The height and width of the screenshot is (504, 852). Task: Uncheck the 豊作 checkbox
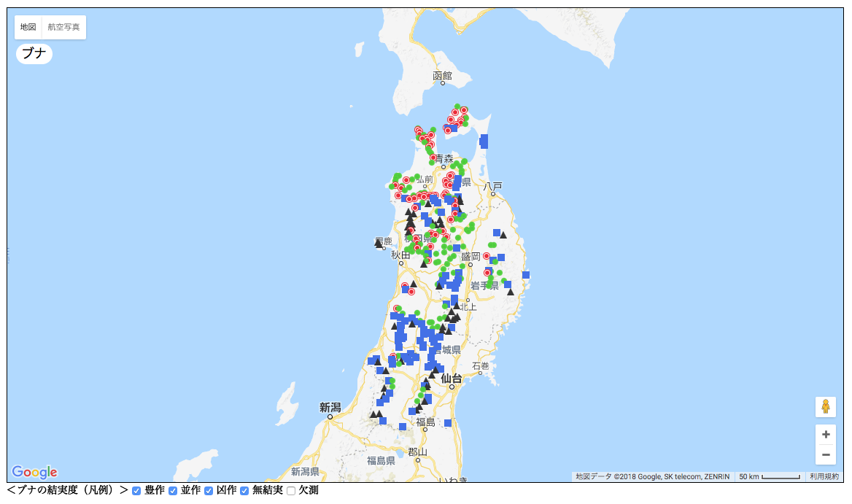136,491
